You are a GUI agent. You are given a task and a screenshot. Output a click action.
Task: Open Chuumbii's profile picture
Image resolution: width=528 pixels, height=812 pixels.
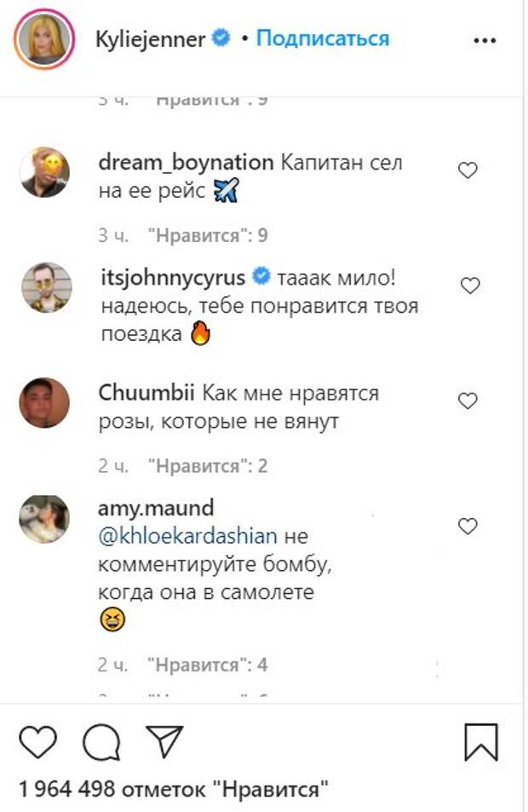click(x=44, y=403)
